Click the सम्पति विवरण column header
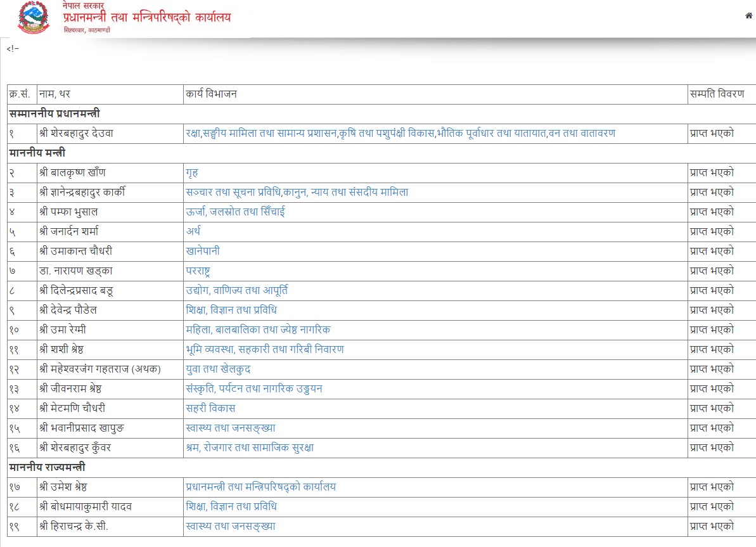 pyautogui.click(x=717, y=94)
